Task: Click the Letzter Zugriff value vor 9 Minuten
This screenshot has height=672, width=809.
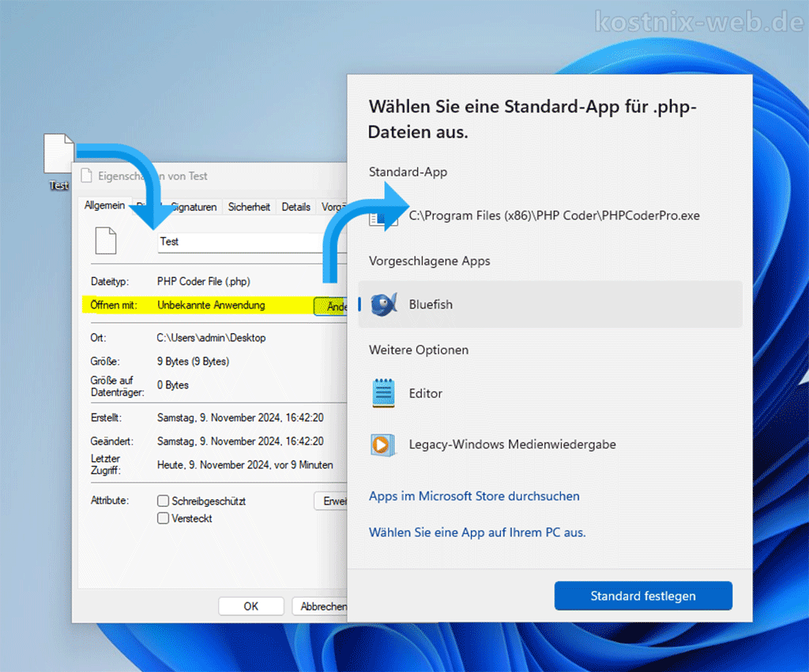Action: pos(245,465)
